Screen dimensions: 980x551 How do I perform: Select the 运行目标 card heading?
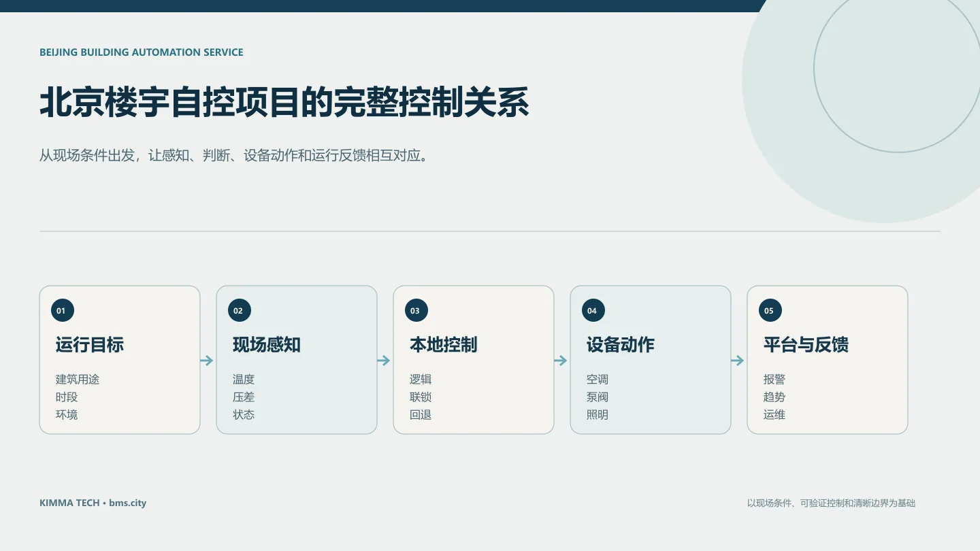tap(90, 345)
